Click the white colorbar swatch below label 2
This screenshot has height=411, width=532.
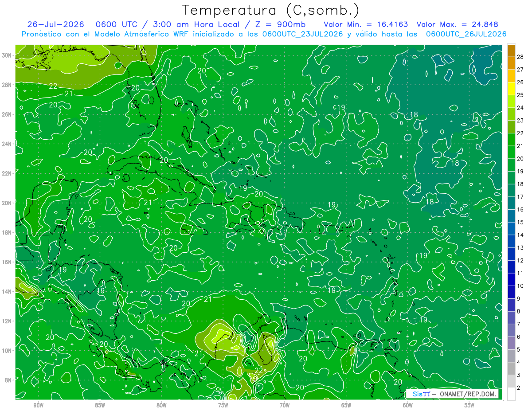[511, 394]
